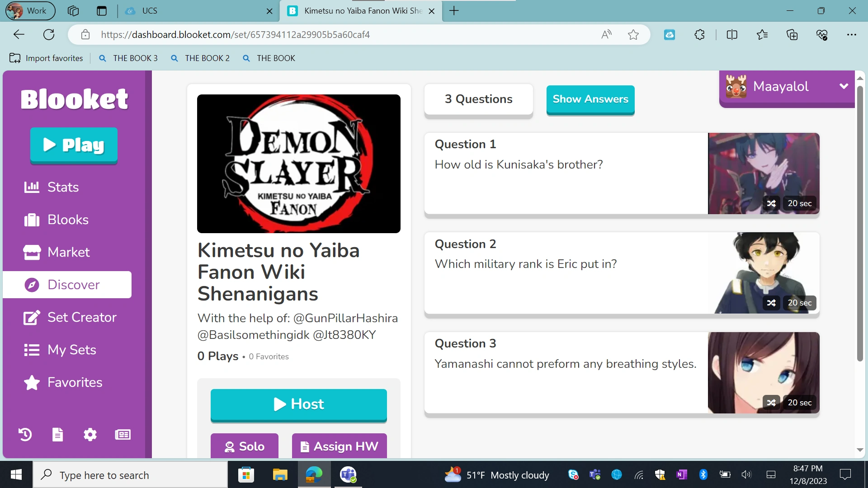Screen dimensions: 868x488
Task: Toggle read aloud in the address bar
Action: tap(606, 34)
